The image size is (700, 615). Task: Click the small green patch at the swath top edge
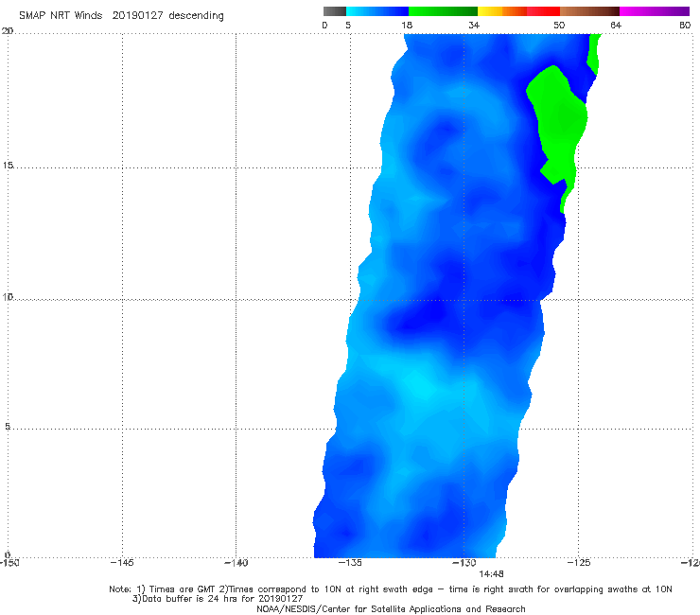pos(594,53)
